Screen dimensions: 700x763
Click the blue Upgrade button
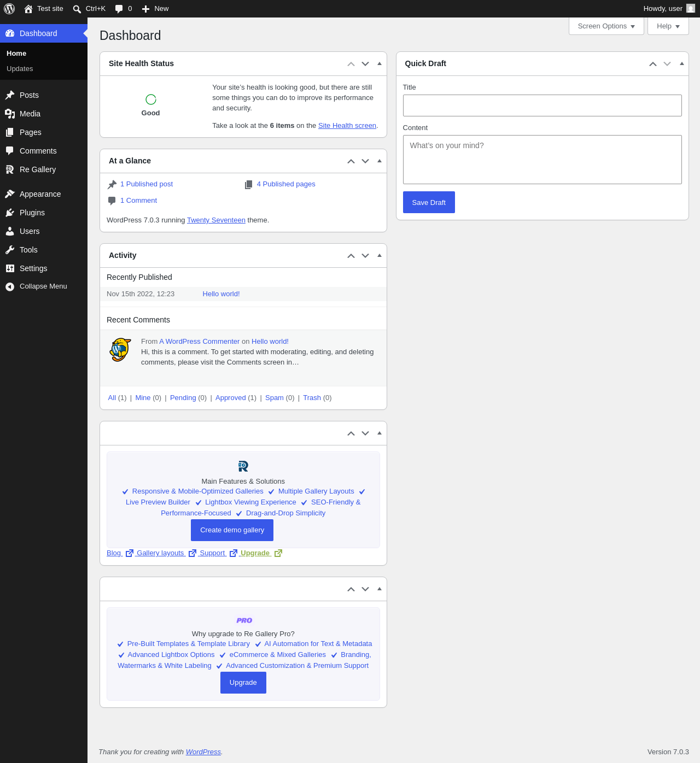pos(243,683)
